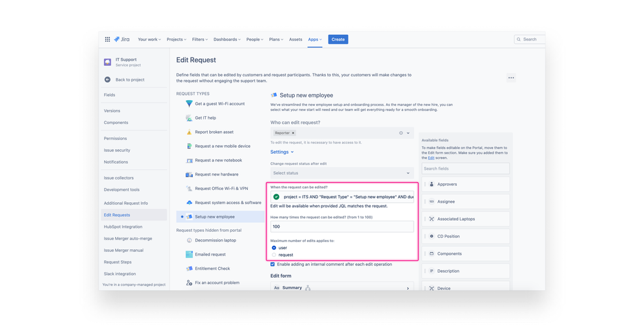Open the three-dots more options menu
644x328 pixels.
[511, 77]
